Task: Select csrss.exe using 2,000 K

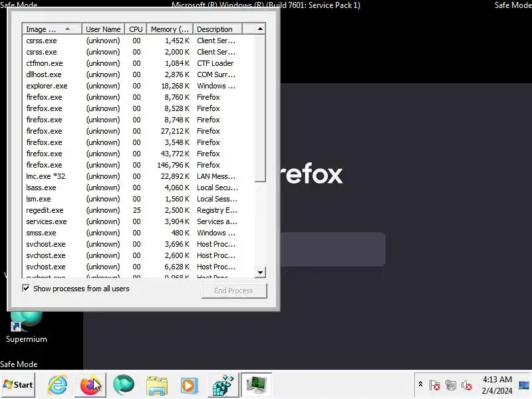Action: click(x=138, y=52)
